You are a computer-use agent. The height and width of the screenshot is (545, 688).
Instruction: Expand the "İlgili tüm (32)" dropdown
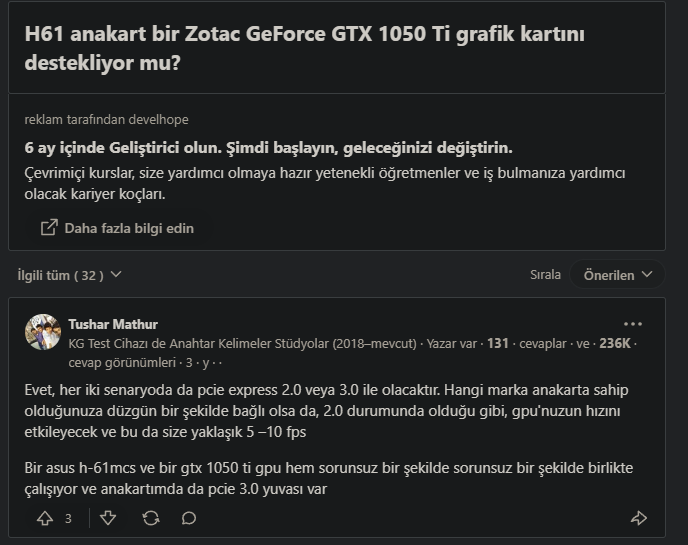tap(70, 274)
